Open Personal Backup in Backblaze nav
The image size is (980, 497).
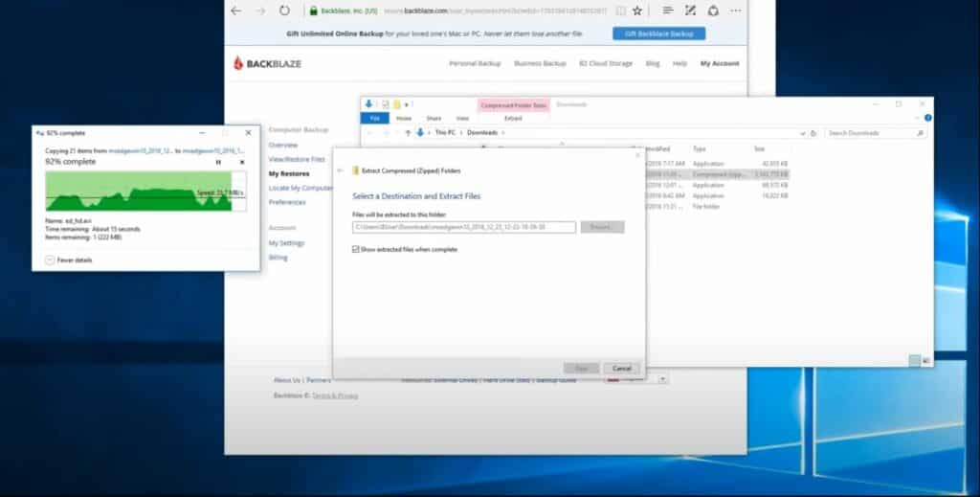(475, 63)
